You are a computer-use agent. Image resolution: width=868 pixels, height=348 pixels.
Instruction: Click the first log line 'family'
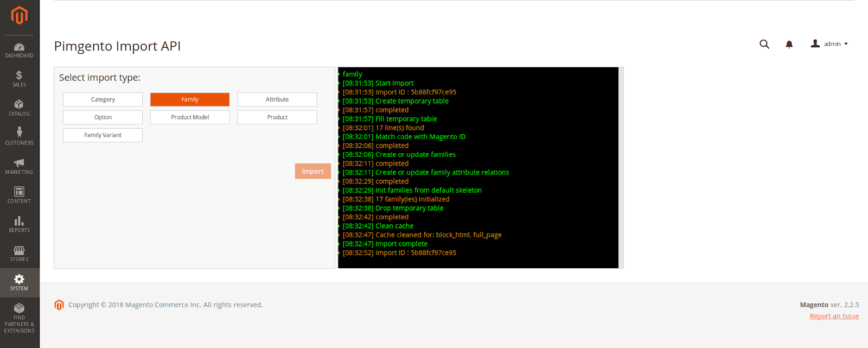pos(353,74)
